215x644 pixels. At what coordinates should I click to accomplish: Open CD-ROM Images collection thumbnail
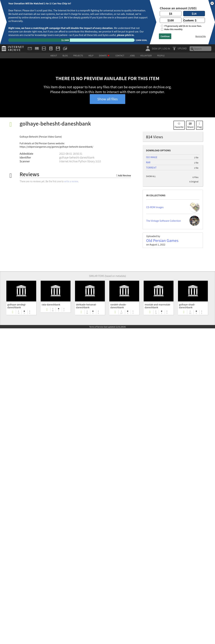click(x=194, y=207)
